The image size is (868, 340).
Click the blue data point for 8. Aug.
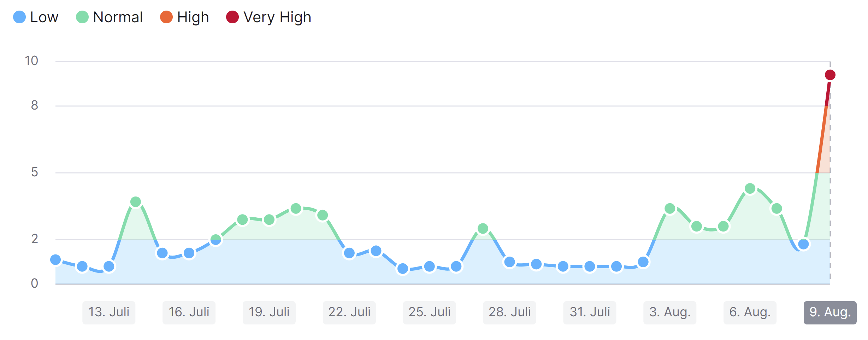804,244
